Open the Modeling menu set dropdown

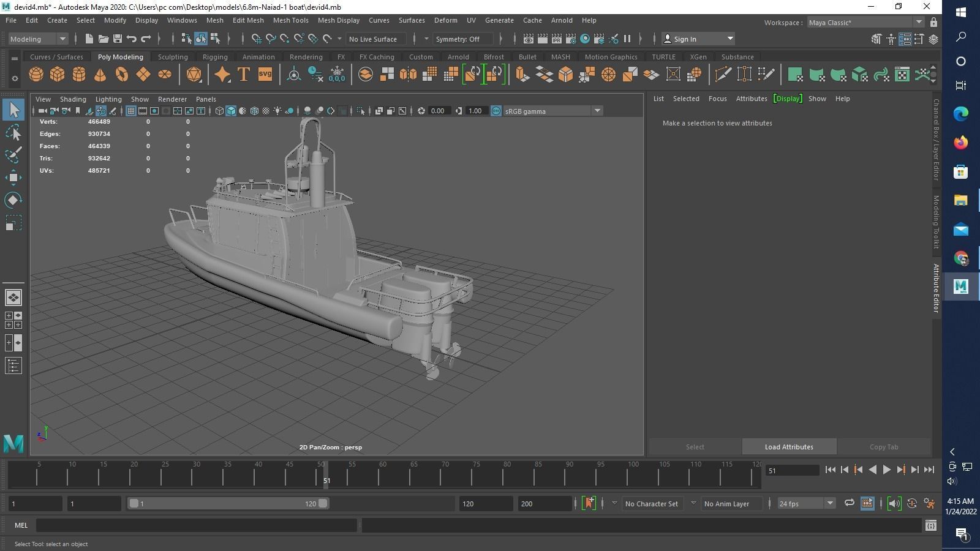[x=38, y=39]
